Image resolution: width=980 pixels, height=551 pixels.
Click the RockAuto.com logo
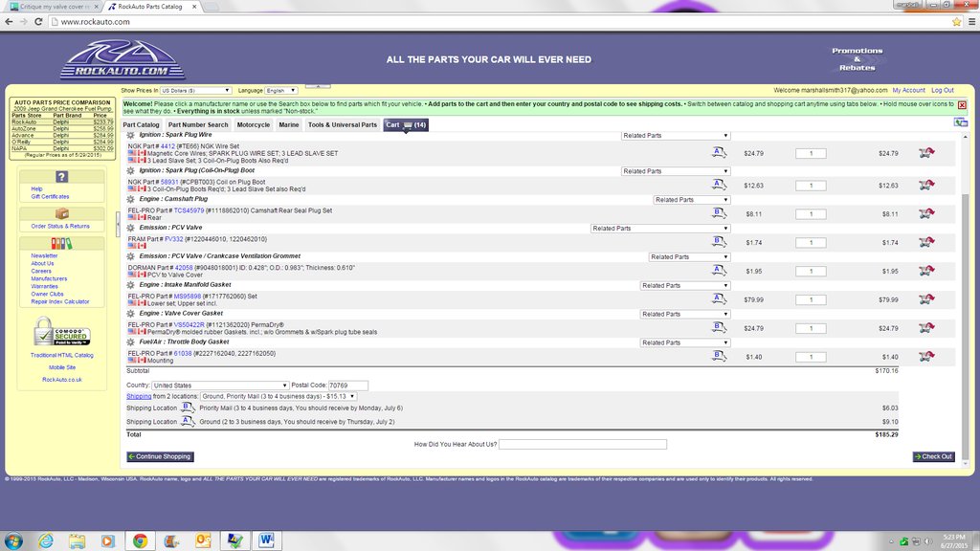tap(122, 60)
